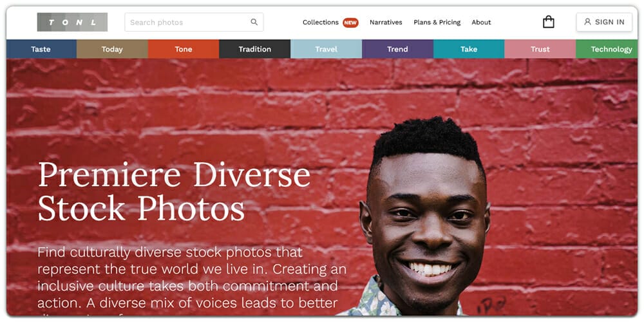Click the search magnifier icon
Image resolution: width=644 pixels, height=322 pixels.
(254, 22)
